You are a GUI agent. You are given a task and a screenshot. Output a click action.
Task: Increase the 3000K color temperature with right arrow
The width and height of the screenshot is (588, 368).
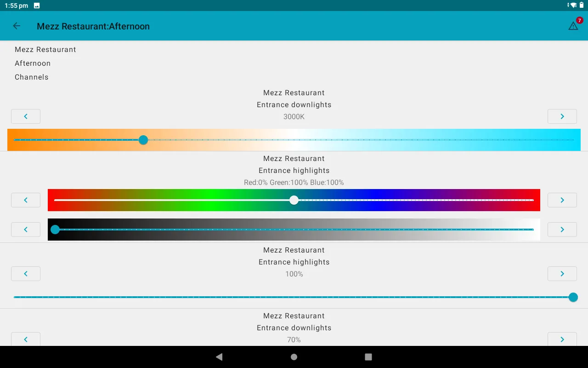point(562,116)
